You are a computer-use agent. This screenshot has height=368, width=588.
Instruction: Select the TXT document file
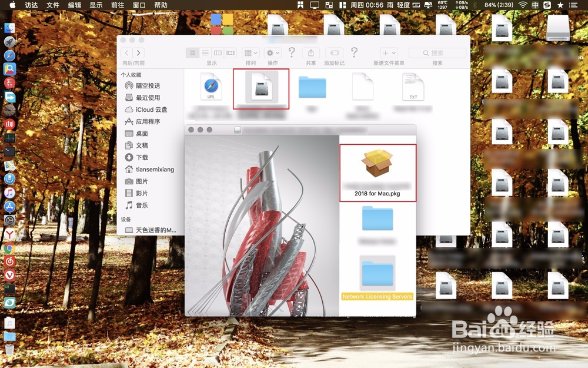point(412,87)
